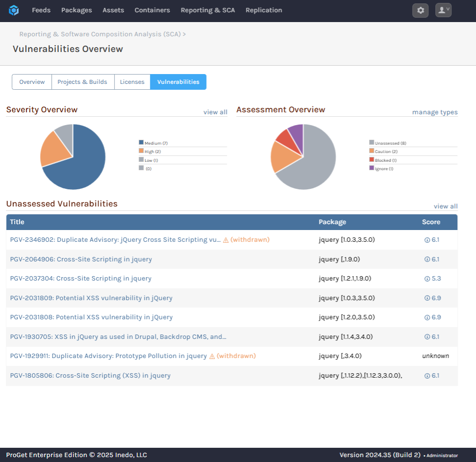Image resolution: width=476 pixels, height=462 pixels.
Task: Open the Feeds menu
Action: [41, 10]
